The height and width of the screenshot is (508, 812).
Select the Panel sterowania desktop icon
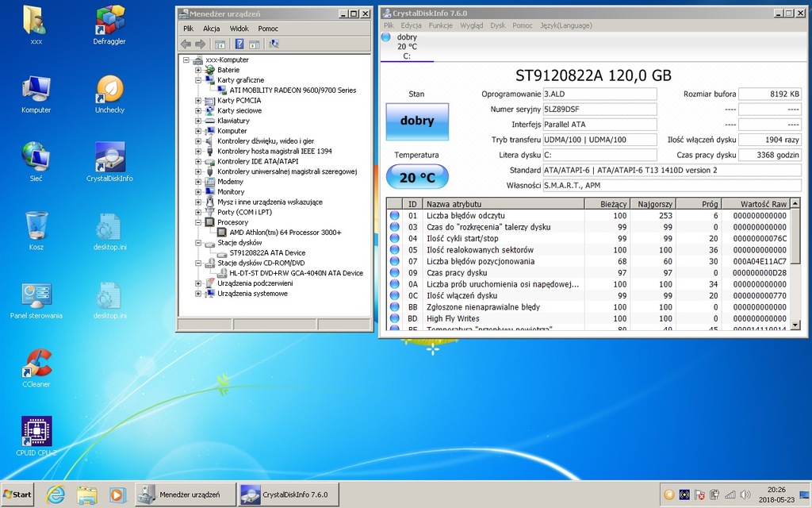(36, 299)
